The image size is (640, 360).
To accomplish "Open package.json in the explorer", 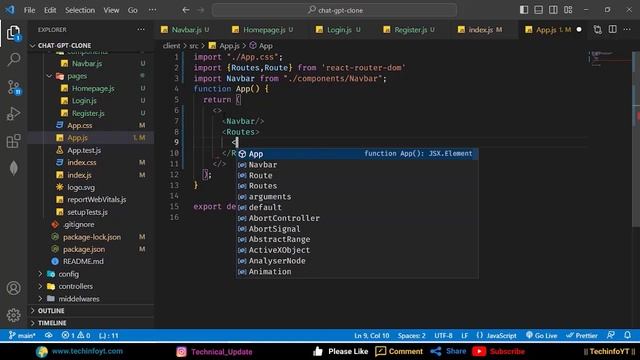I will coord(84,249).
